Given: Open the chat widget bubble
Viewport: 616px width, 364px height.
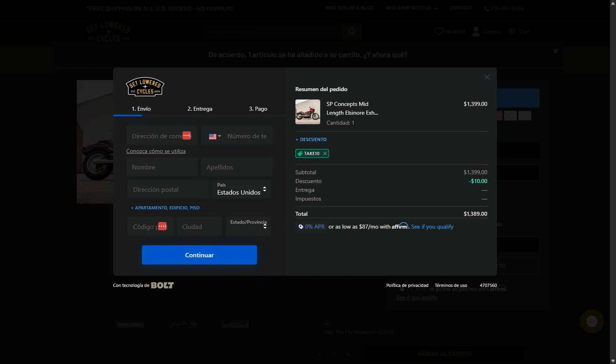Looking at the screenshot, I should pos(592,321).
